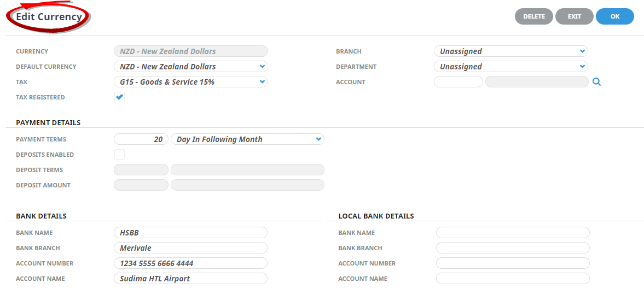Uncheck the Tax Registered checkbox
Screen dimensions: 644x295
(x=119, y=97)
